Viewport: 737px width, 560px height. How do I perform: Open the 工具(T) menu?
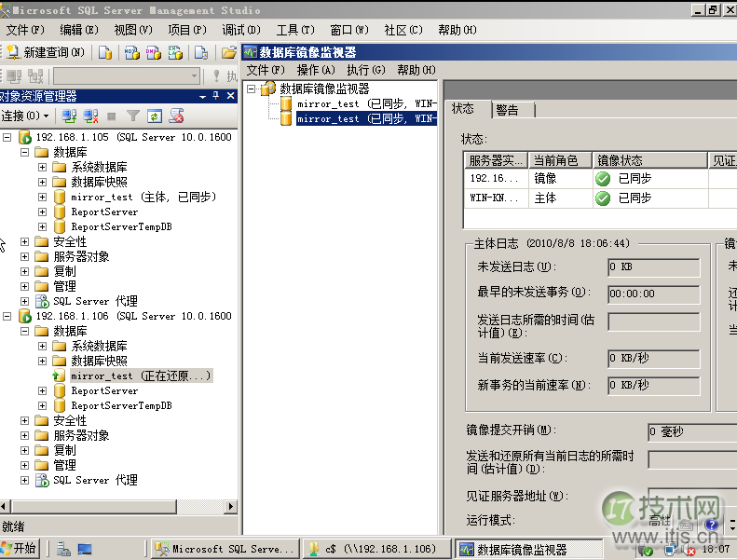[295, 30]
